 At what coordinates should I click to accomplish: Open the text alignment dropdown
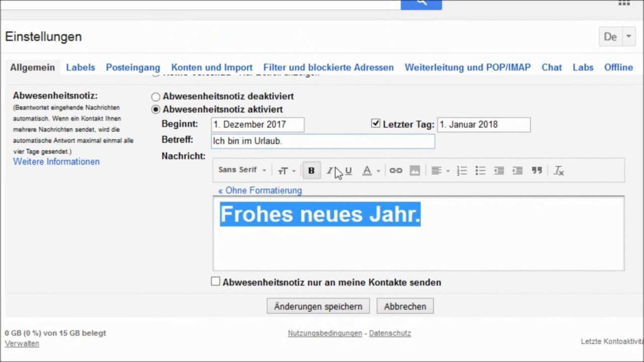click(440, 171)
